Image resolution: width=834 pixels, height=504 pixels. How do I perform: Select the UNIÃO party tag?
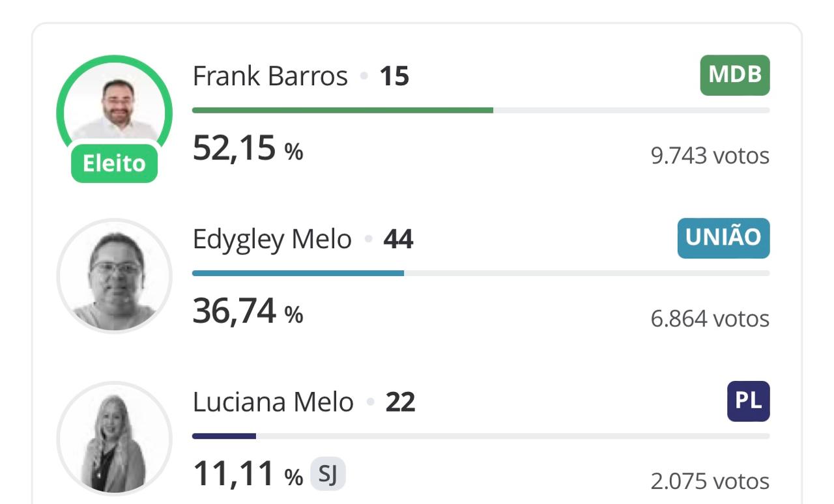point(724,238)
